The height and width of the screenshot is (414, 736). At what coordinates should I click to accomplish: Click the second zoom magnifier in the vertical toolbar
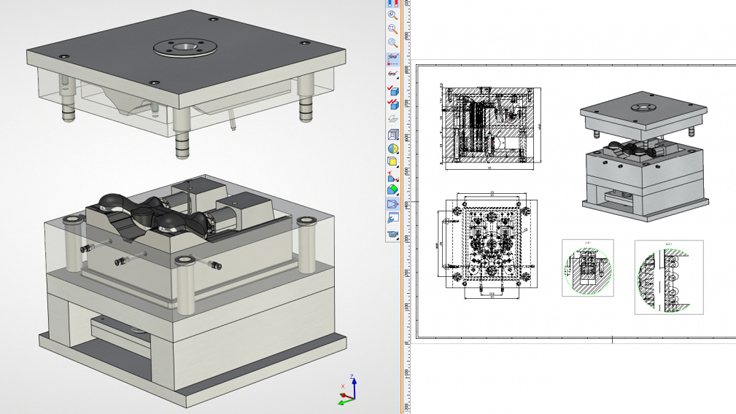[393, 29]
